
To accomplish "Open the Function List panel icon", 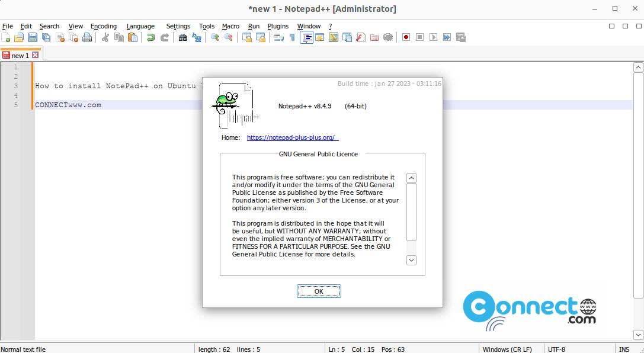I will (x=361, y=38).
